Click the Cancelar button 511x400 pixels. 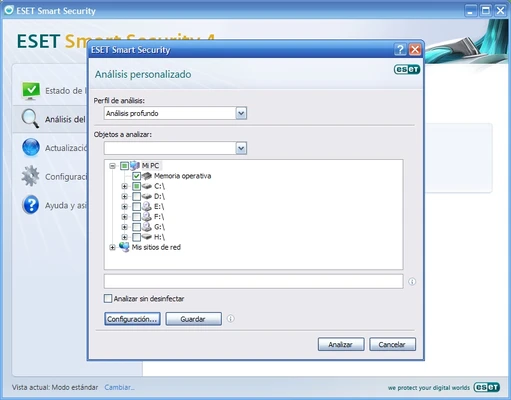click(x=392, y=344)
